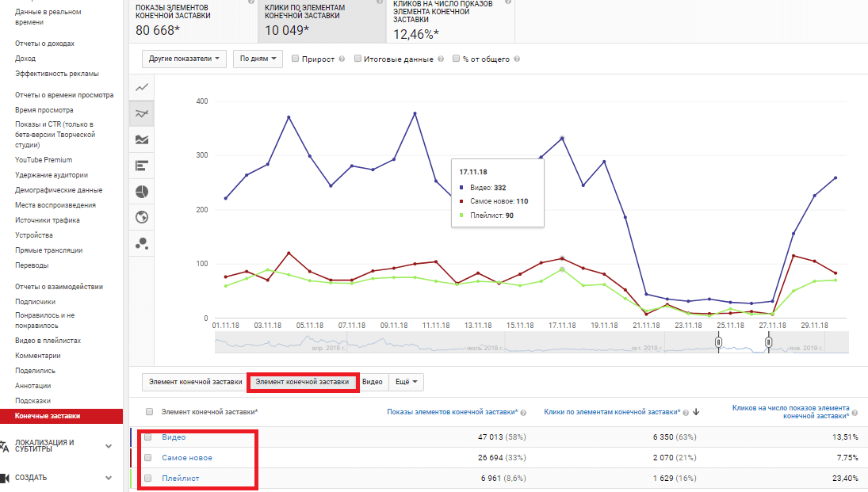
Task: Sort by Показы элементов конечной заставки column
Action: click(451, 412)
